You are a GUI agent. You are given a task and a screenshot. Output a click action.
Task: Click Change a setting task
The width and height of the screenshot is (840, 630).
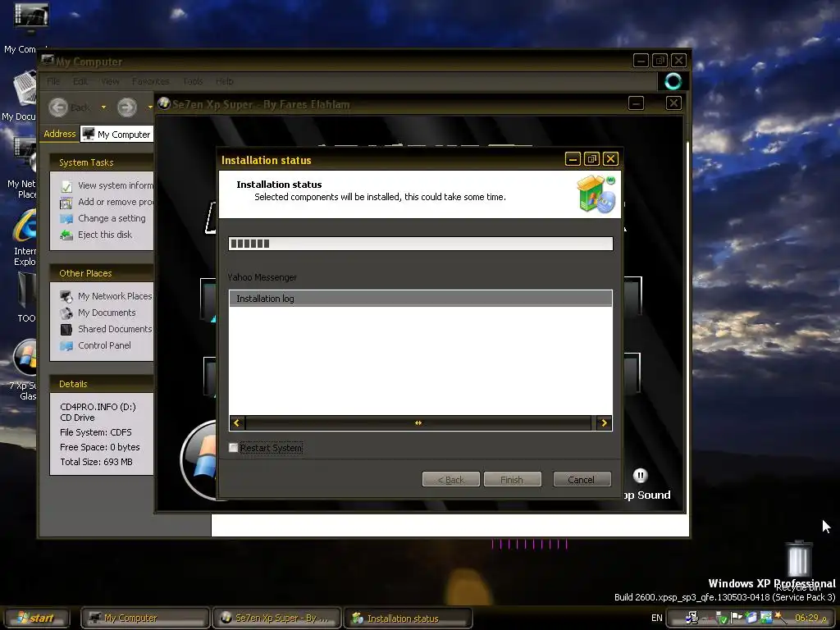(112, 218)
